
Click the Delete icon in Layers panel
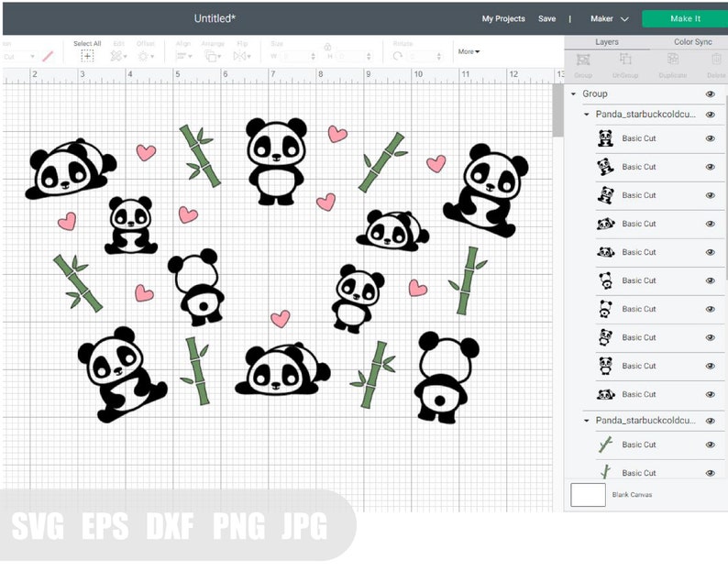coord(716,59)
